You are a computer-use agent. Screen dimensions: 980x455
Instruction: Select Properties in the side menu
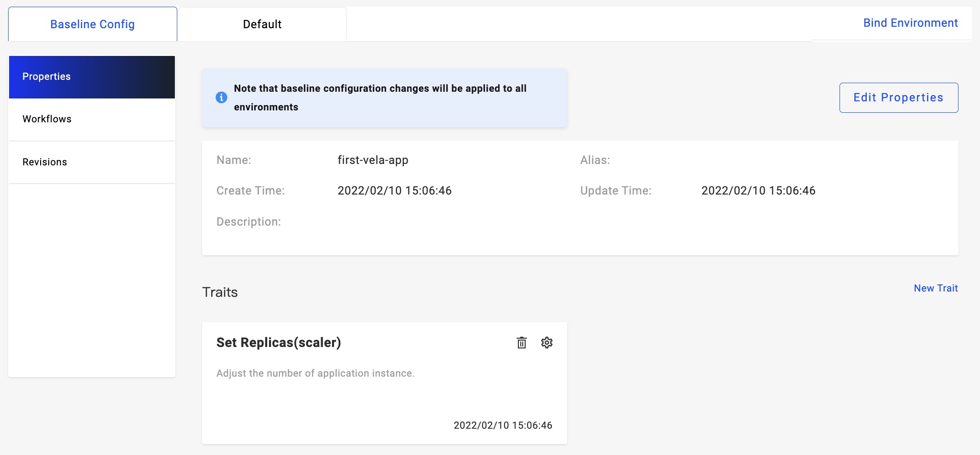pos(92,77)
